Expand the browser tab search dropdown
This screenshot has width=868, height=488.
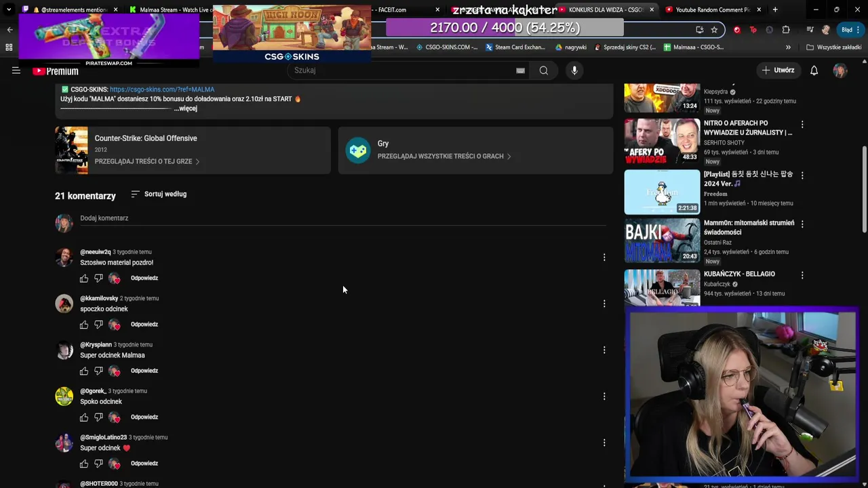(x=9, y=9)
